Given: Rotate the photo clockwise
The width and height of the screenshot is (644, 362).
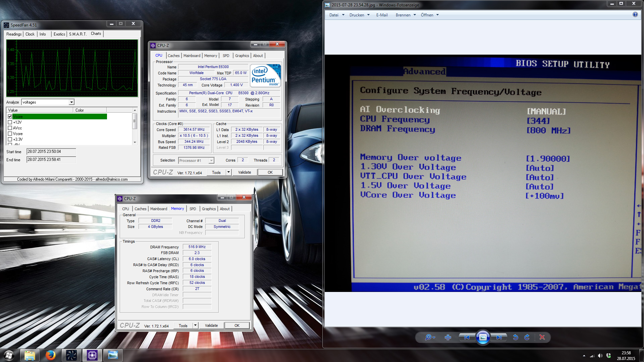Looking at the screenshot, I should [x=527, y=337].
